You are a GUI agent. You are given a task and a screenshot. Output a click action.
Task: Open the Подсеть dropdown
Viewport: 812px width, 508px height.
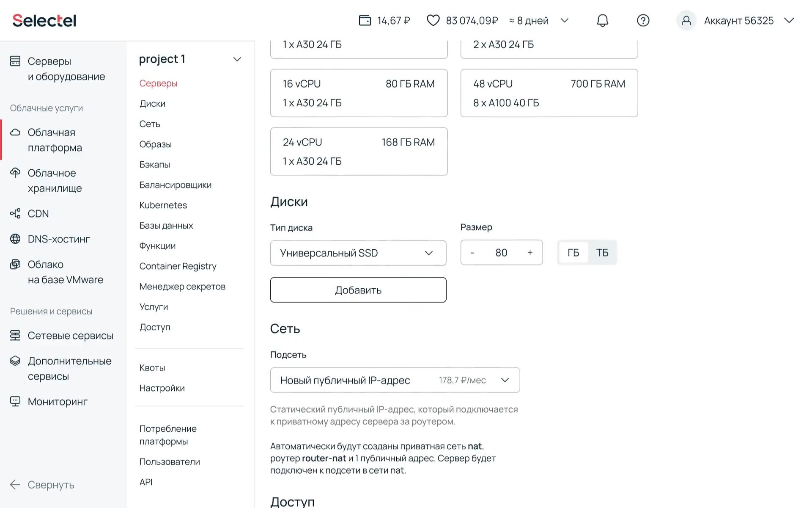(395, 380)
